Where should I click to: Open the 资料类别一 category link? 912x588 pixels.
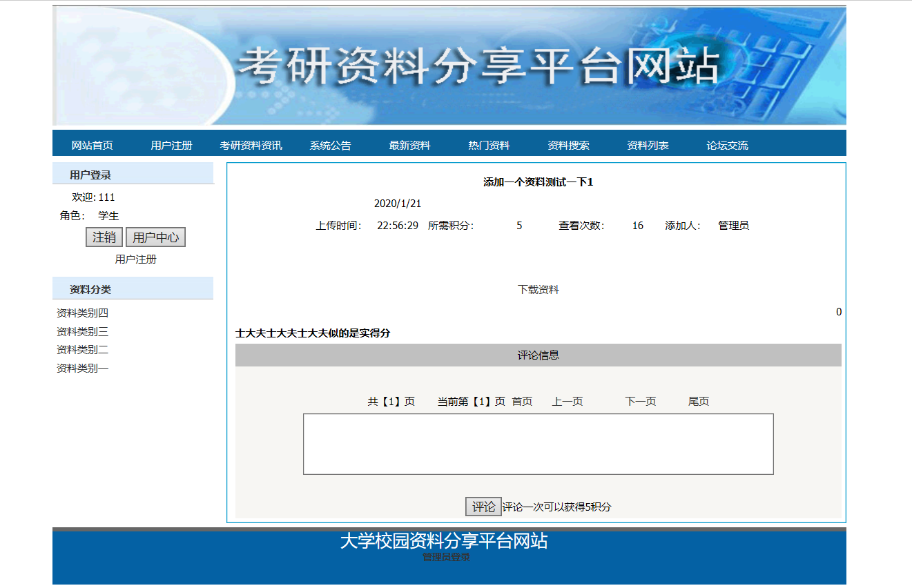(x=82, y=369)
